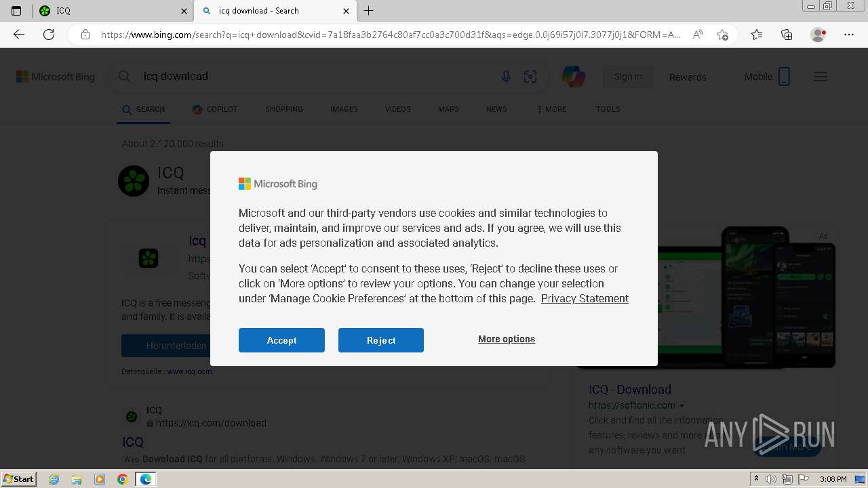The width and height of the screenshot is (868, 488).
Task: Open the TOOLS search option
Action: click(608, 109)
